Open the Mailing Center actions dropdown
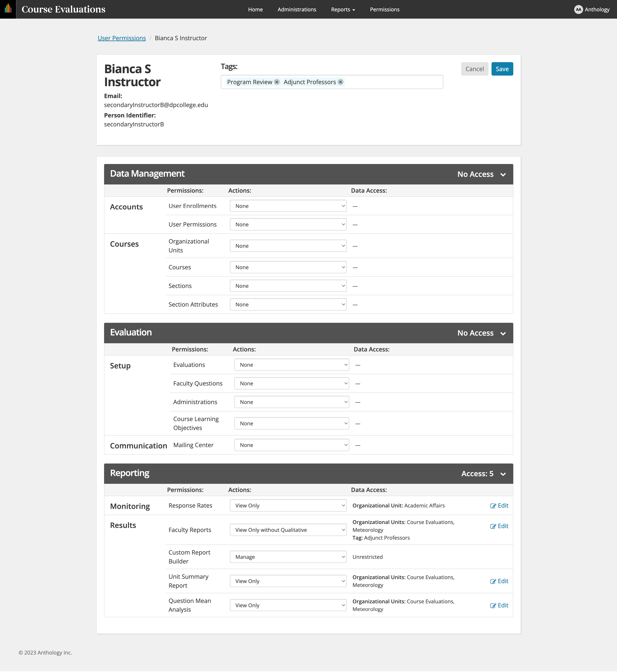 click(x=292, y=445)
